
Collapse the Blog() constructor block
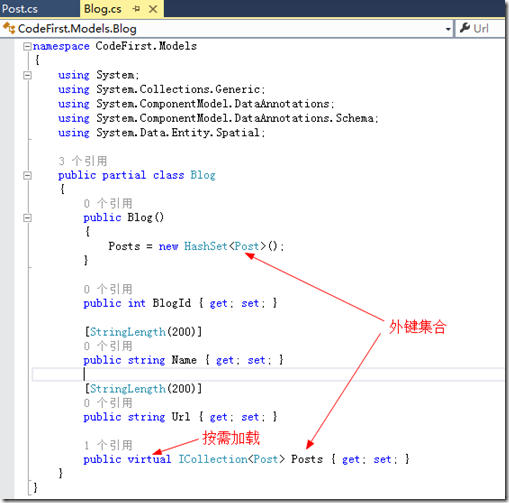27,218
